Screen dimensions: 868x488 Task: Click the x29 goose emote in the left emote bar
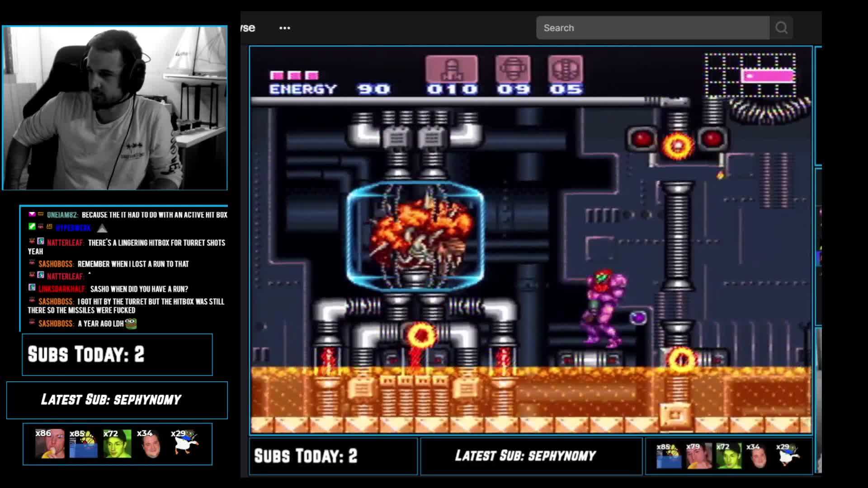185,442
